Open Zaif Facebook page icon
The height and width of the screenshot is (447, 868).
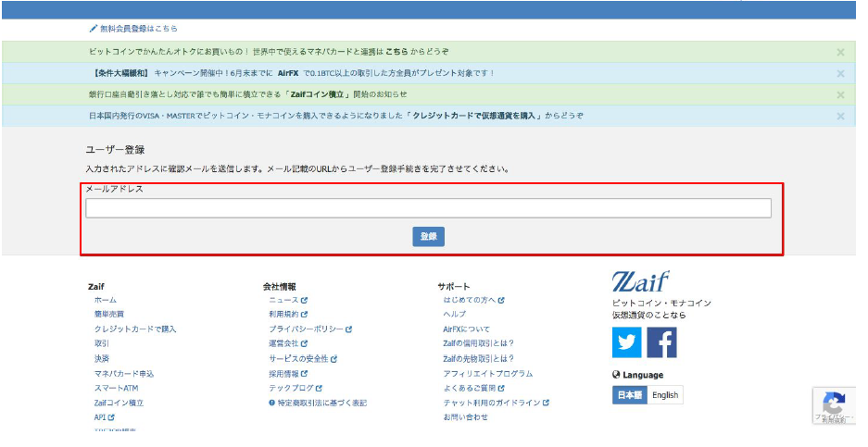(661, 341)
